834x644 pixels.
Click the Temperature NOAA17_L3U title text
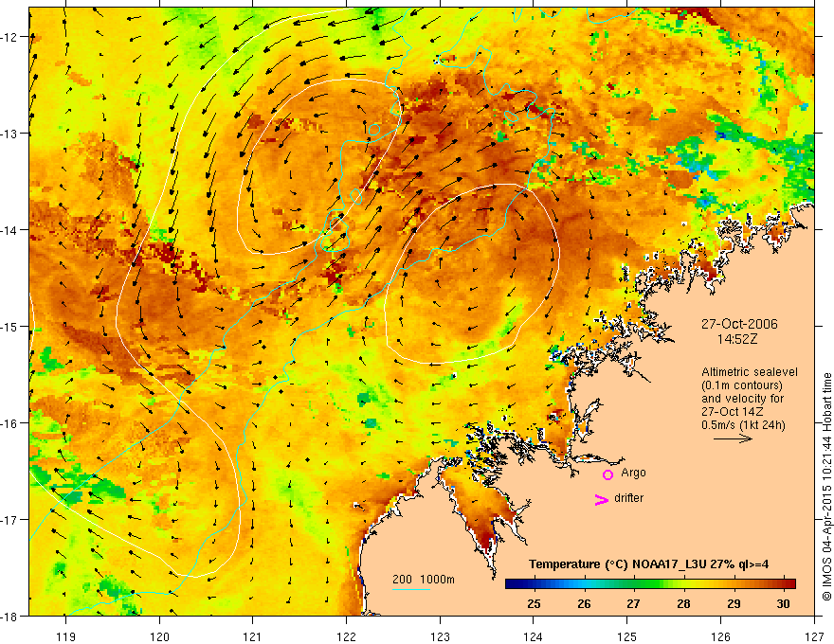pyautogui.click(x=649, y=564)
